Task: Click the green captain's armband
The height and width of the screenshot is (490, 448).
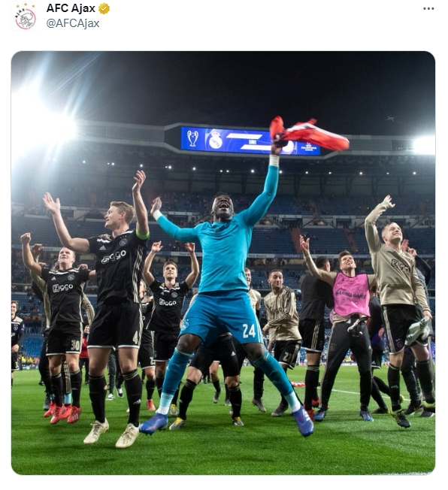Action: [x=142, y=234]
